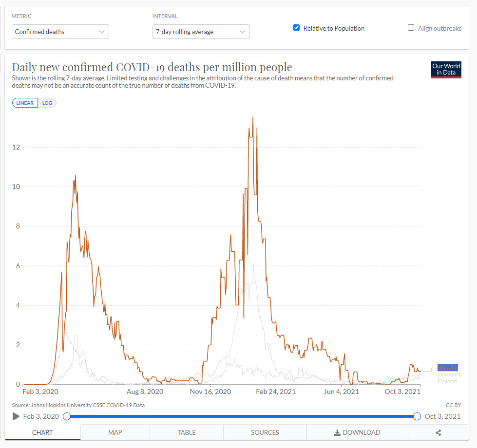
Task: Play the timeline animation
Action: pos(16,416)
